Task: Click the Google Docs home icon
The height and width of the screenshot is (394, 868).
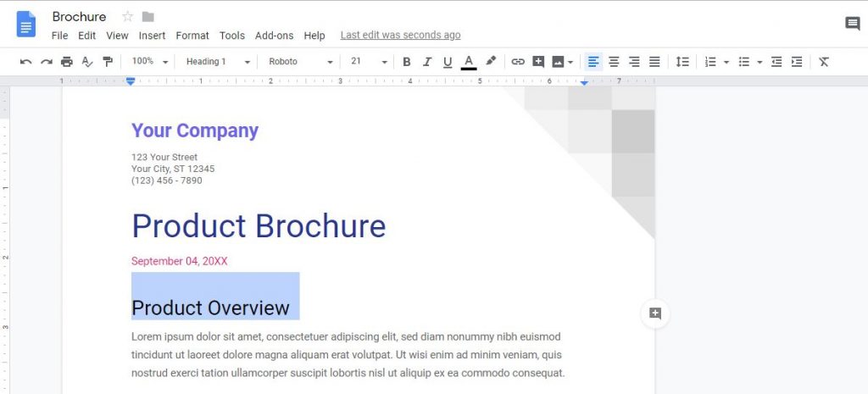Action: [26, 24]
